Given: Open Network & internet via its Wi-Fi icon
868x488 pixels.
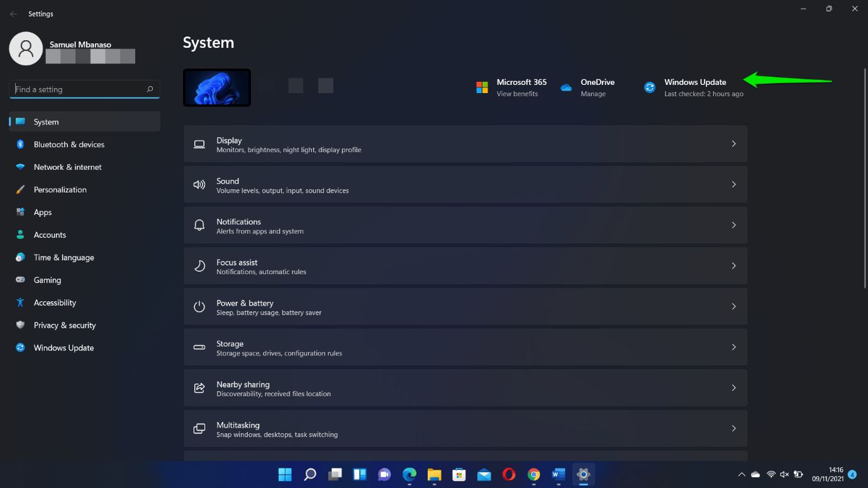Looking at the screenshot, I should point(20,167).
